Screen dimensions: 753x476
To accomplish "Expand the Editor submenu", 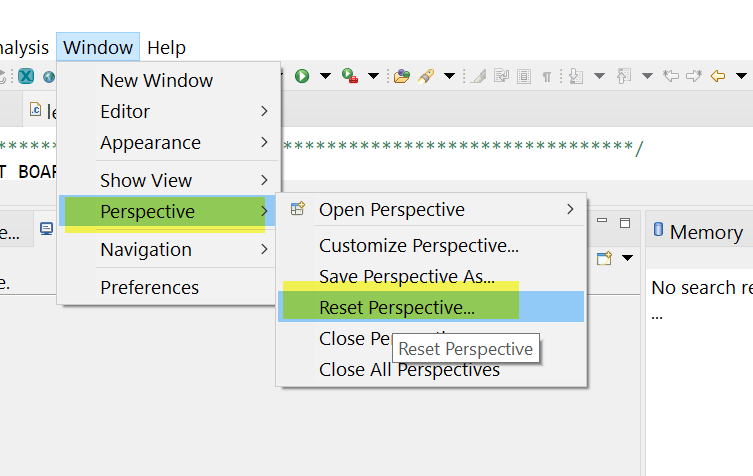I will (168, 111).
